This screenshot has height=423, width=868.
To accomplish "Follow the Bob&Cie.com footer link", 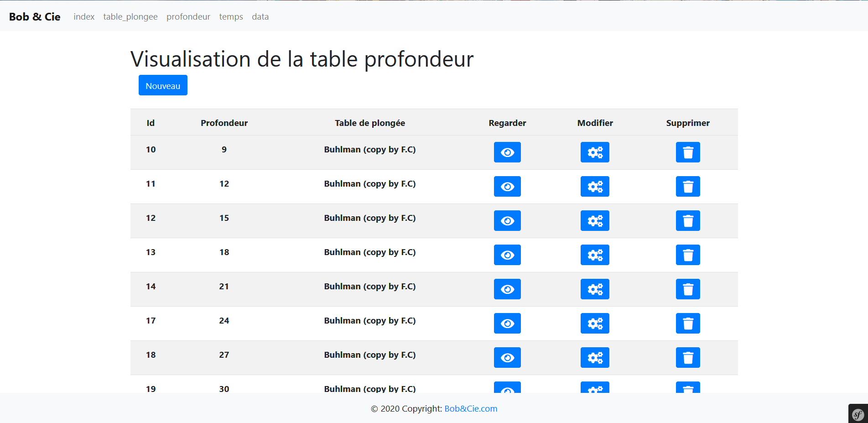I will (470, 408).
